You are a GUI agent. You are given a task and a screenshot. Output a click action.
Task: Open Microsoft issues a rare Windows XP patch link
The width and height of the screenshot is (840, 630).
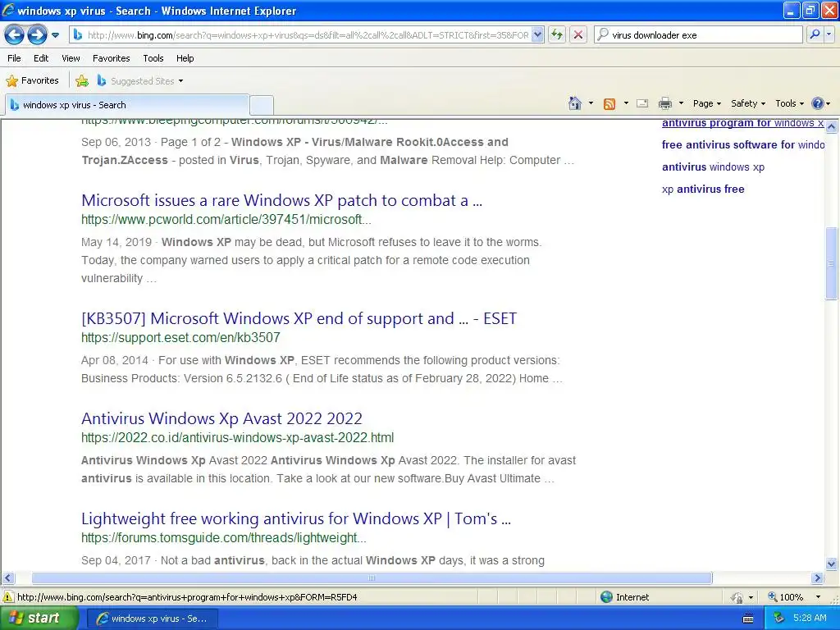point(282,200)
